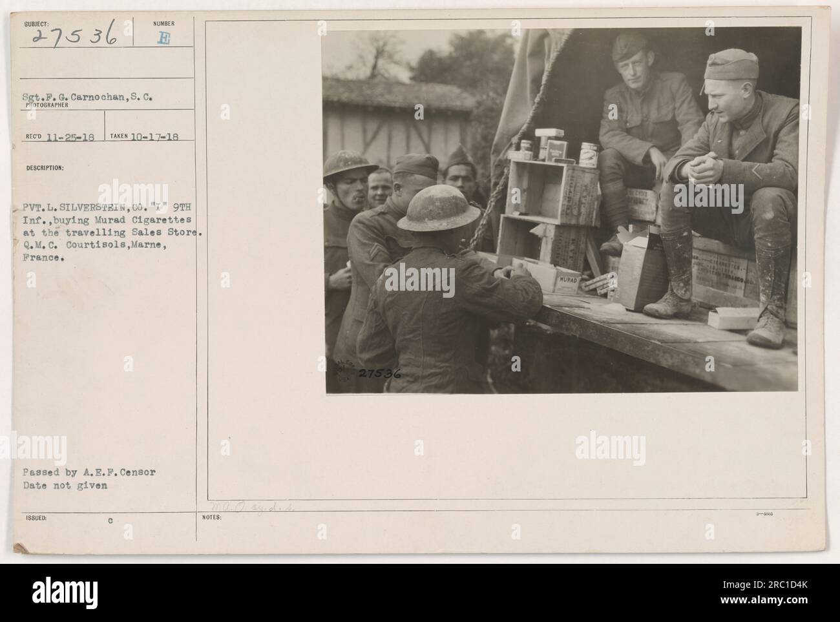The width and height of the screenshot is (840, 622).
Task: Click the stamped letter E under NUMBER
Action: [164, 38]
